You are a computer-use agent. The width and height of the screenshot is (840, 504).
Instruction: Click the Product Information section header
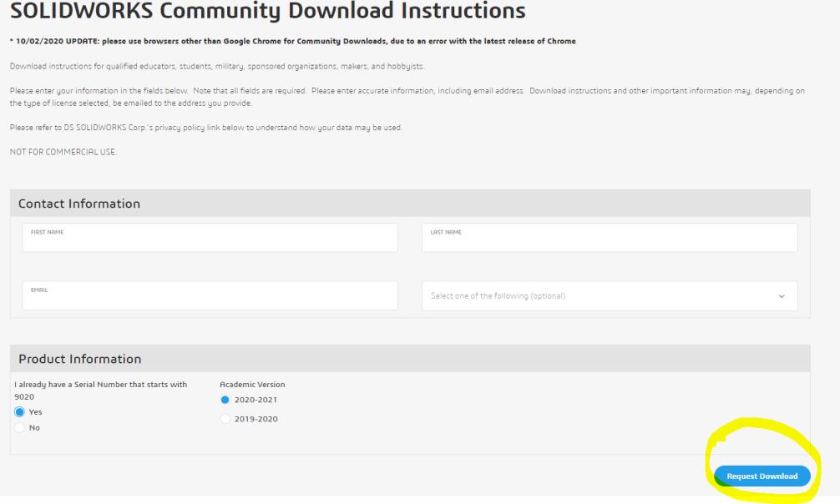(80, 359)
